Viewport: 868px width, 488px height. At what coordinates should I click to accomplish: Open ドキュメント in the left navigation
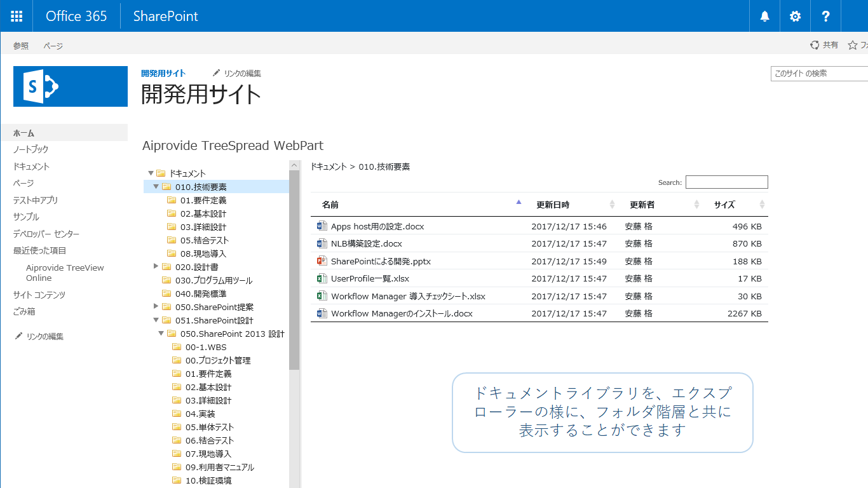[32, 166]
